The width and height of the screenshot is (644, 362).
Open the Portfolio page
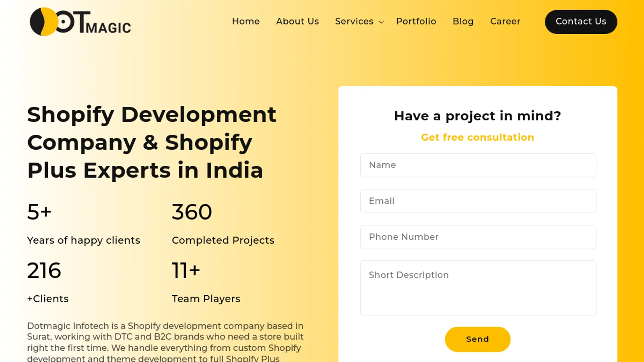click(x=416, y=21)
